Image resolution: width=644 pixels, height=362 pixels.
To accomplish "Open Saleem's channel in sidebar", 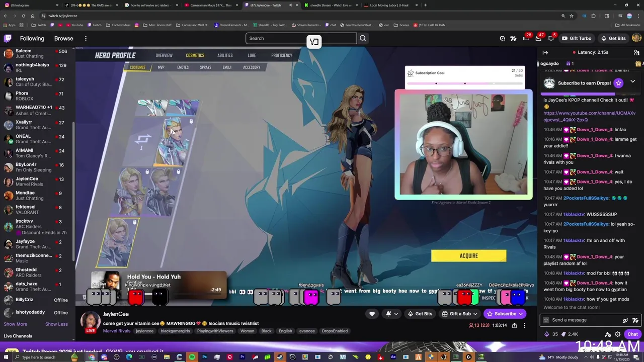I will click(x=38, y=53).
